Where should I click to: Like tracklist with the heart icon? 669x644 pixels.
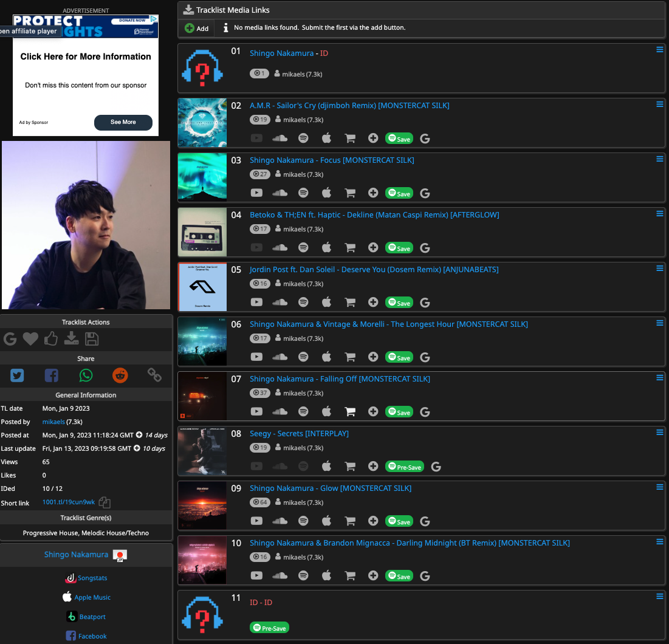pos(30,339)
